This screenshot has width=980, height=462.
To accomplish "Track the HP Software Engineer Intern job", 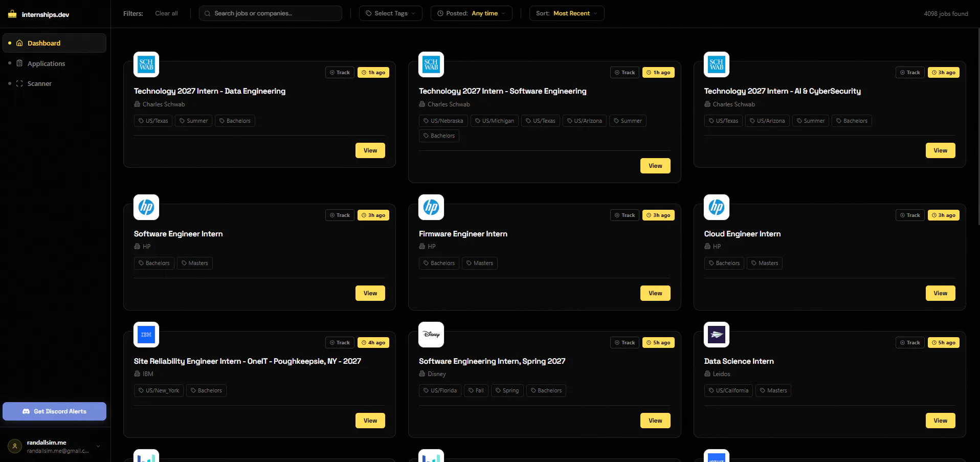I will [340, 215].
